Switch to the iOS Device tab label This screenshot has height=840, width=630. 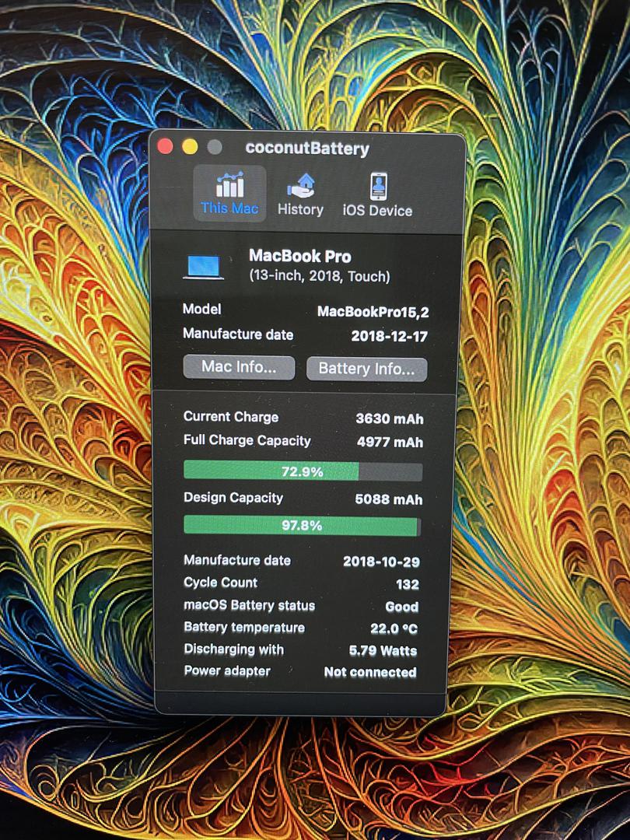click(378, 211)
